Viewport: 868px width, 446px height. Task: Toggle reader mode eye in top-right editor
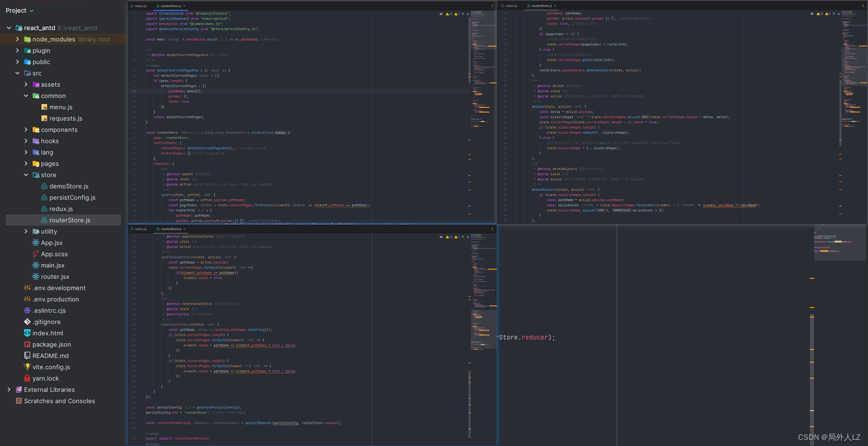pyautogui.click(x=812, y=14)
